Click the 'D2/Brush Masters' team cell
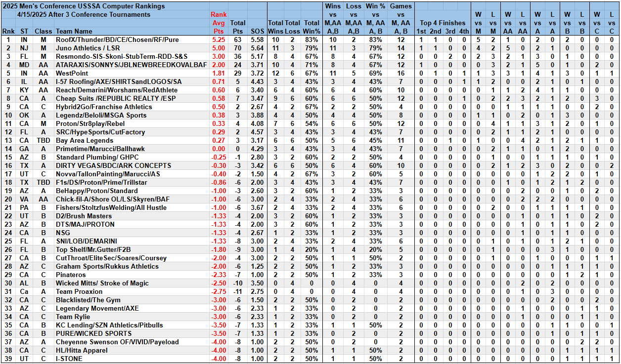 (x=84, y=216)
